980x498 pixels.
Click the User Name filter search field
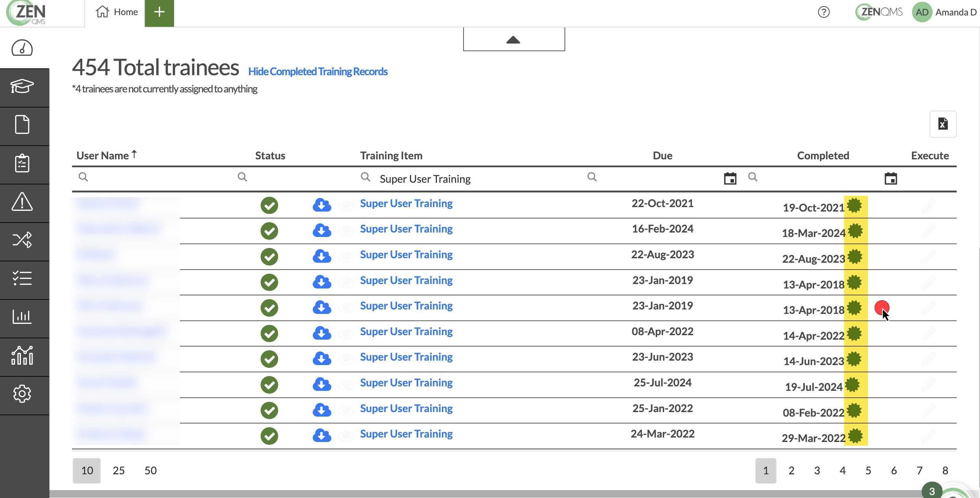pyautogui.click(x=152, y=179)
